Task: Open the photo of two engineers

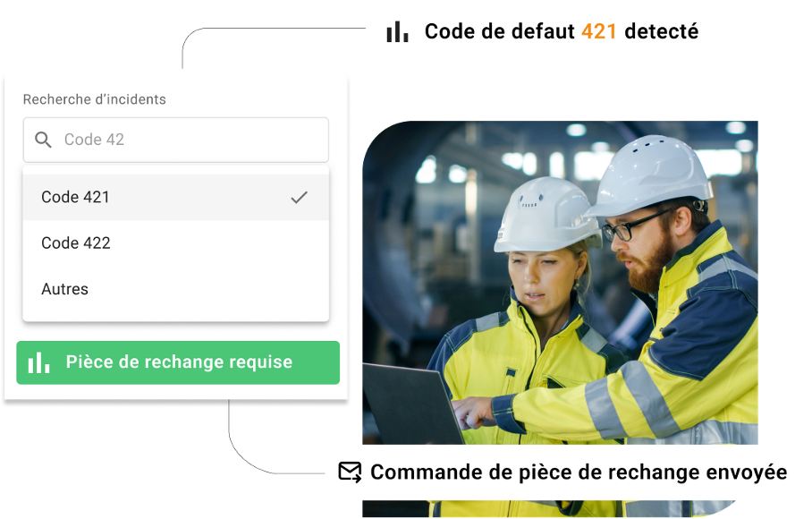Action: 560,283
